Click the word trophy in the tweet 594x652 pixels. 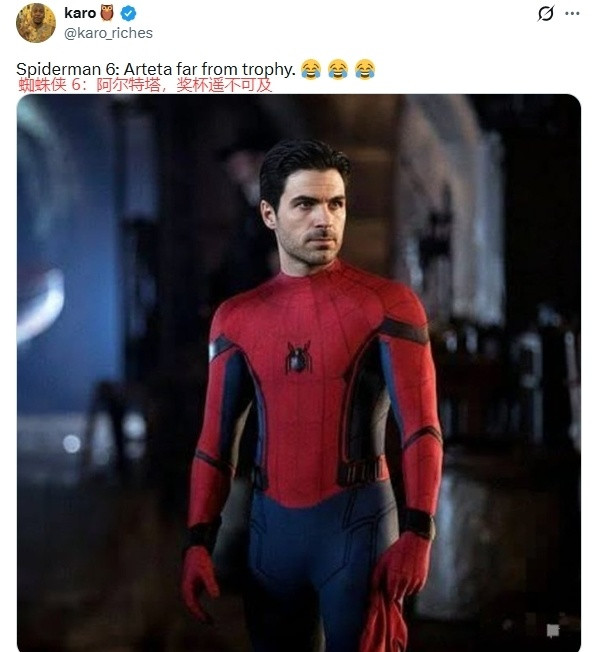(269, 69)
